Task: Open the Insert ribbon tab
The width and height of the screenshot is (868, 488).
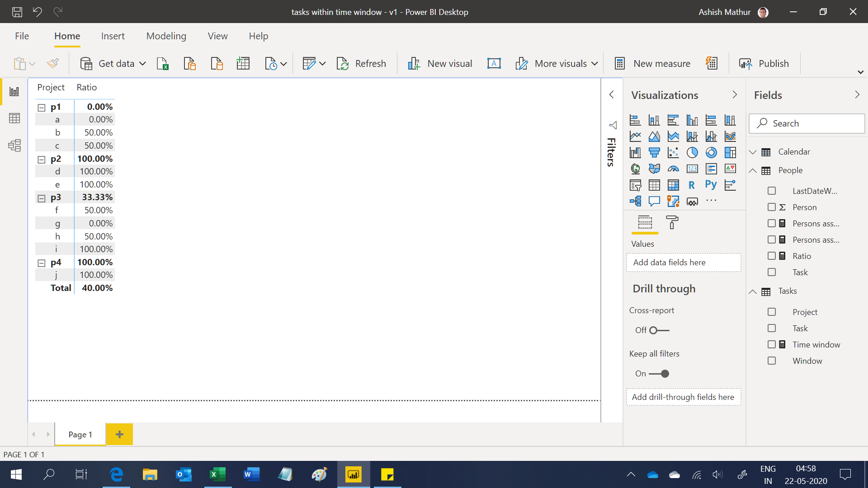Action: (113, 36)
